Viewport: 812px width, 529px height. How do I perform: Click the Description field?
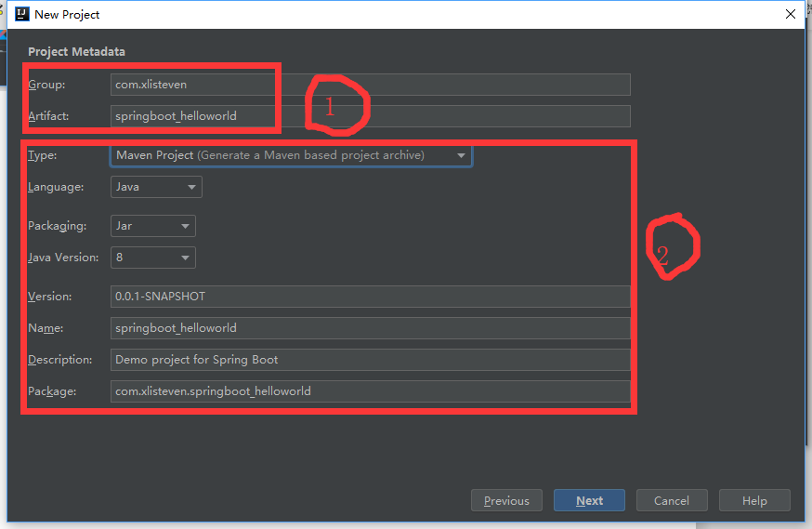tap(371, 360)
